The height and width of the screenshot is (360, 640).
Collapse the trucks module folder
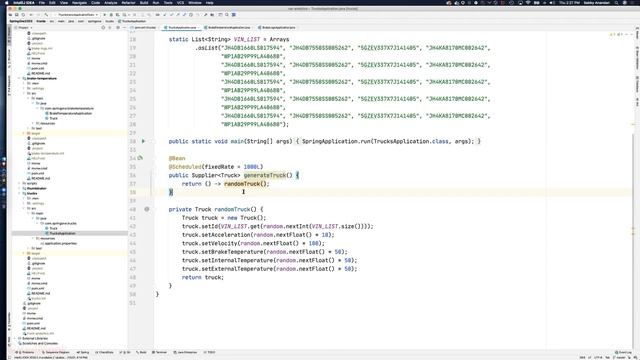pyautogui.click(x=19, y=193)
